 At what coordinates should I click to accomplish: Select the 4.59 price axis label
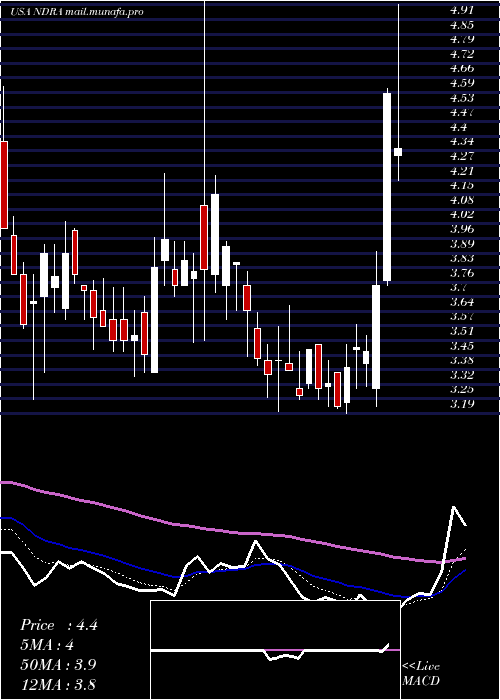[x=461, y=83]
